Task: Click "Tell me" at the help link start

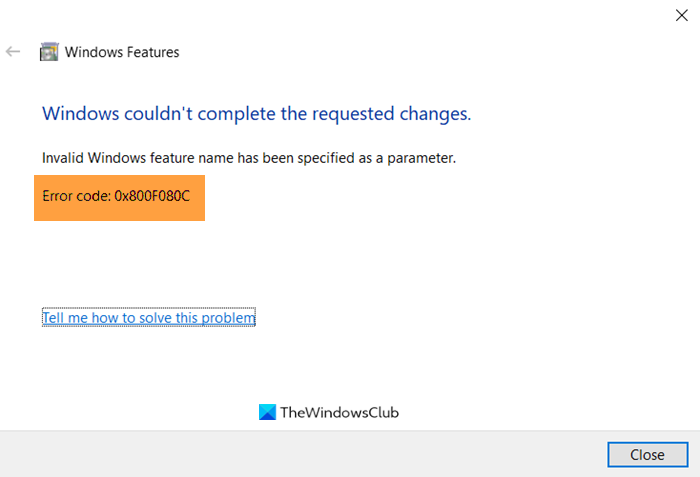Action: tap(64, 318)
